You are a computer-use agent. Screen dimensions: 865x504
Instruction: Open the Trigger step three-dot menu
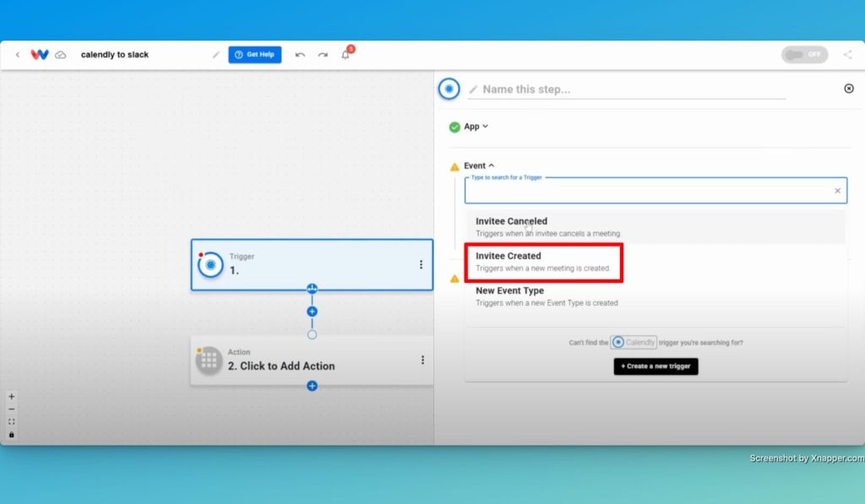(x=421, y=265)
